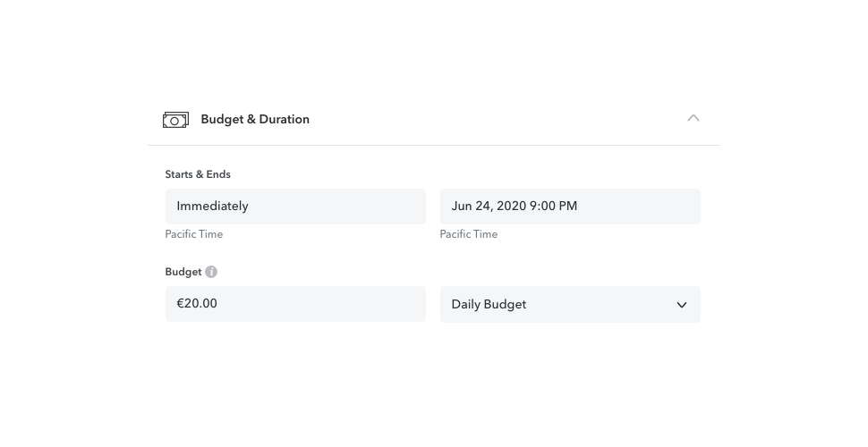Open the Daily Budget dropdown

click(570, 304)
